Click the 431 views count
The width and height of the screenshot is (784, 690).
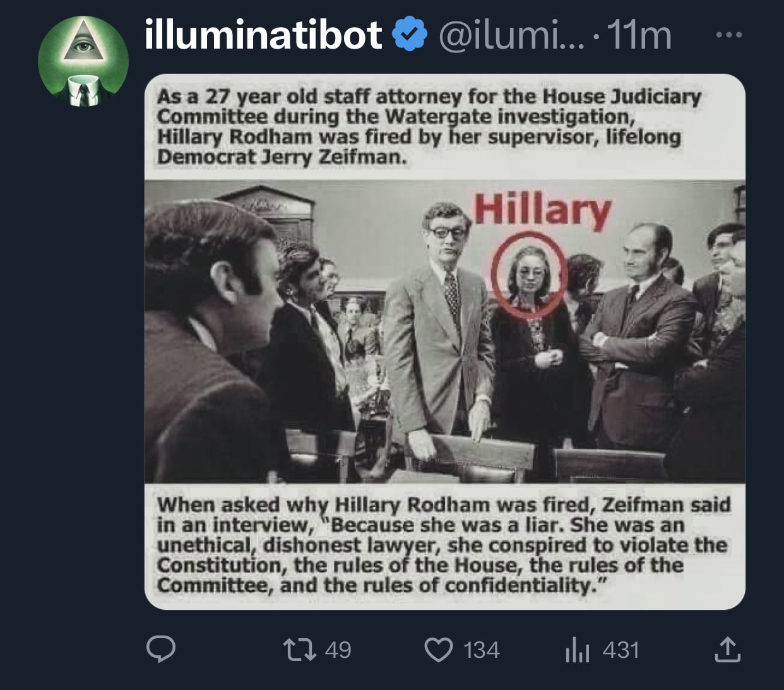tap(621, 650)
